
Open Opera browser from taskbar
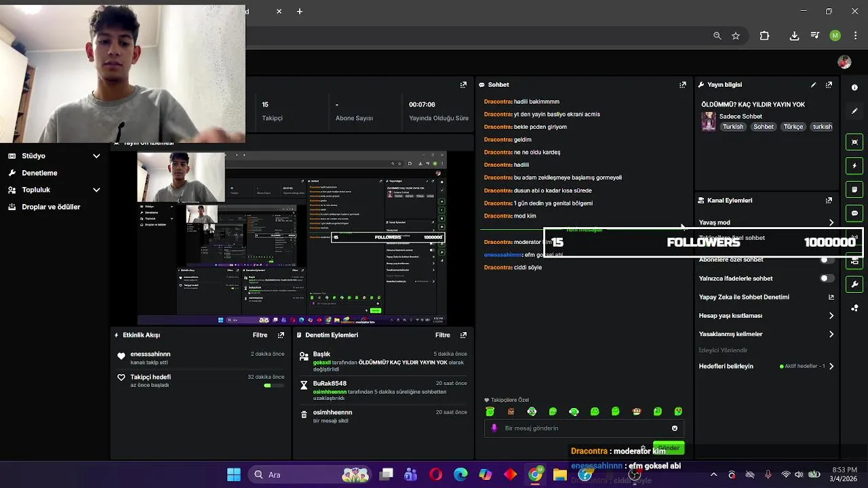tap(435, 475)
